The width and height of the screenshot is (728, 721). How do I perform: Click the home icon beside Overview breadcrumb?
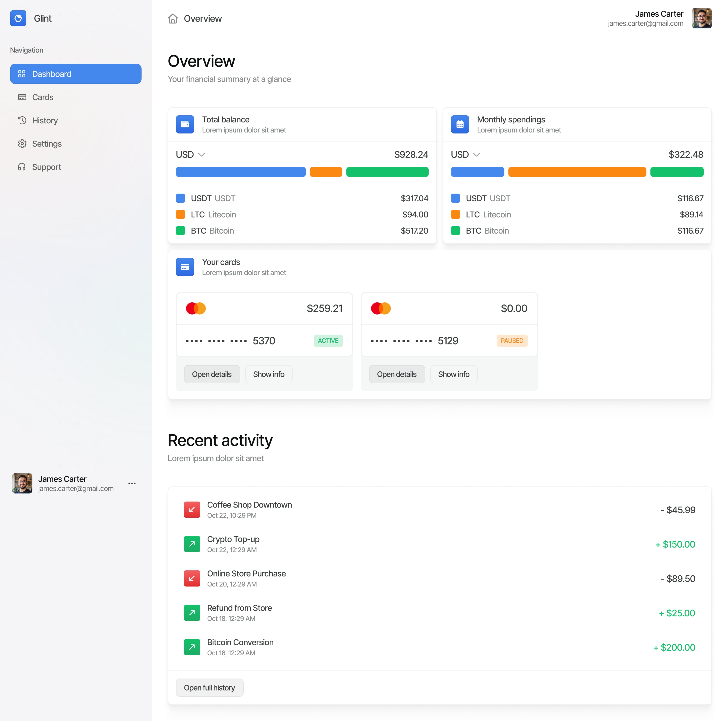coord(173,18)
